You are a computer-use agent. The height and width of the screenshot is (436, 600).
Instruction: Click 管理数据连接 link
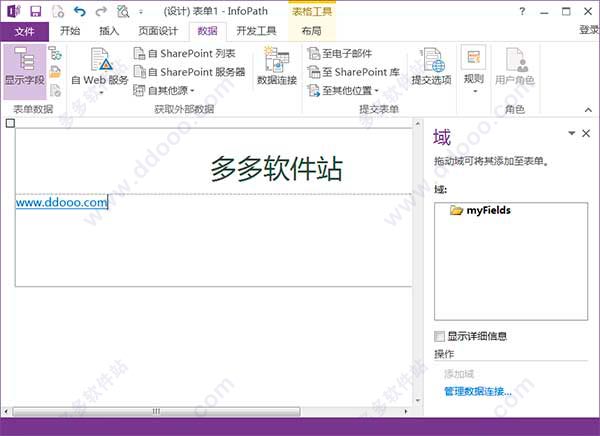[x=478, y=391]
